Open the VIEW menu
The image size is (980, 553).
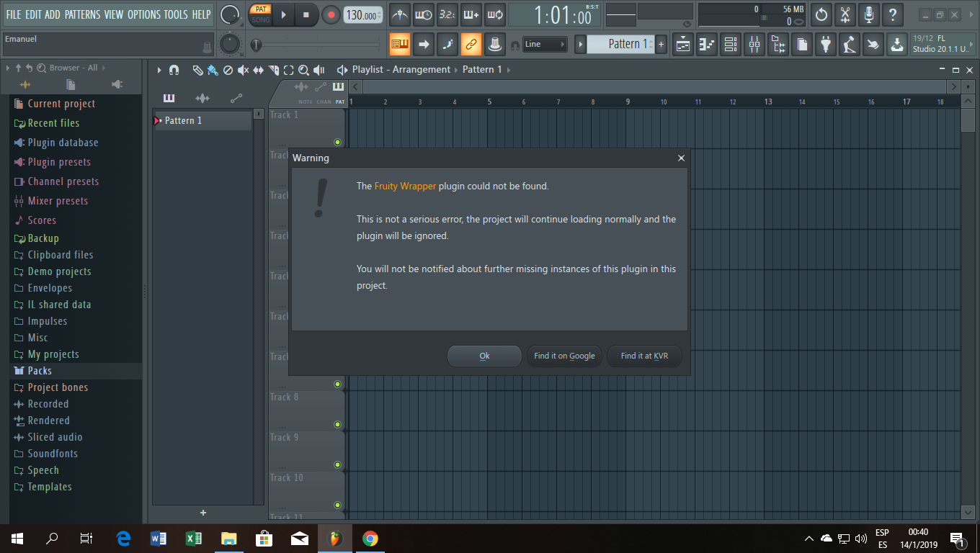pos(114,14)
